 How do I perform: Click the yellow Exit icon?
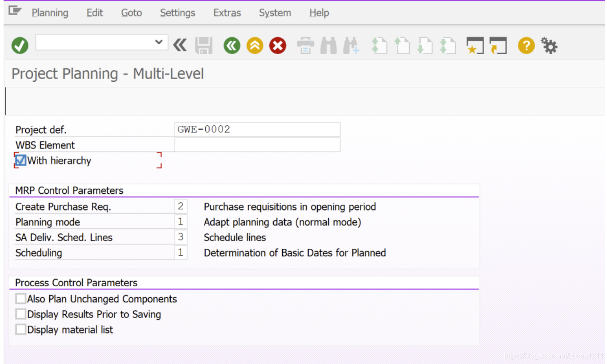pyautogui.click(x=255, y=45)
